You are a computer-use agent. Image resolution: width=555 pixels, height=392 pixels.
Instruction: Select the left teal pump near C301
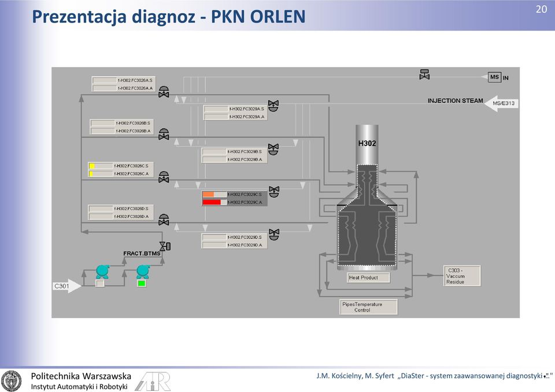(x=102, y=272)
